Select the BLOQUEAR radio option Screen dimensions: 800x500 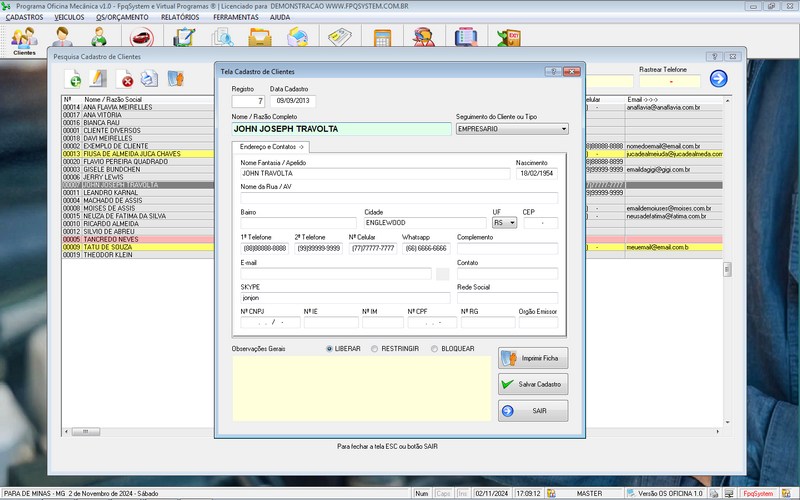(x=434, y=349)
